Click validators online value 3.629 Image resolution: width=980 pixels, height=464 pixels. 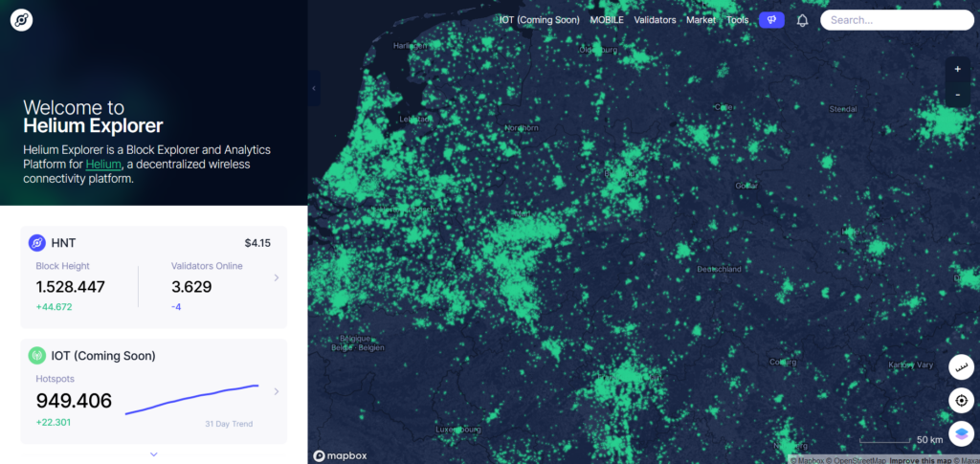(x=191, y=287)
